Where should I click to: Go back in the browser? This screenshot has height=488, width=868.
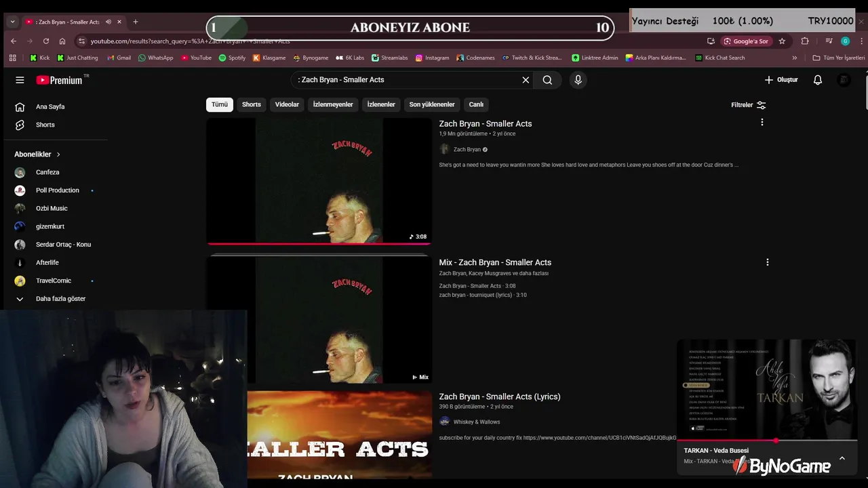point(14,41)
